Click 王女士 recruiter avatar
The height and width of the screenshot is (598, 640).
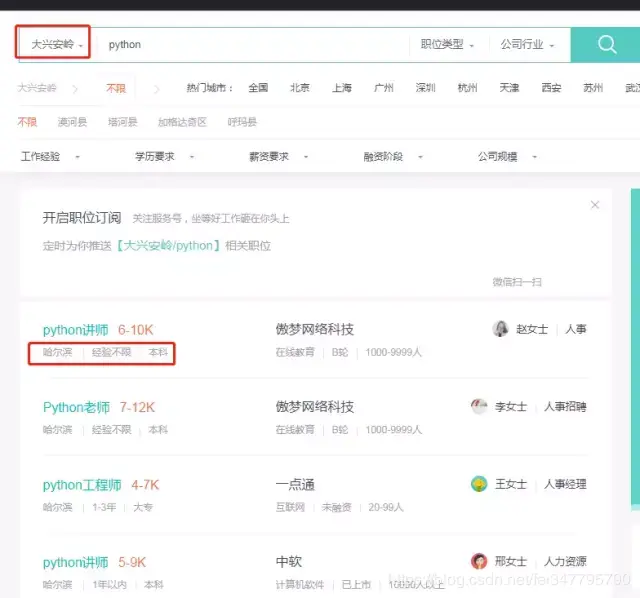point(479,484)
